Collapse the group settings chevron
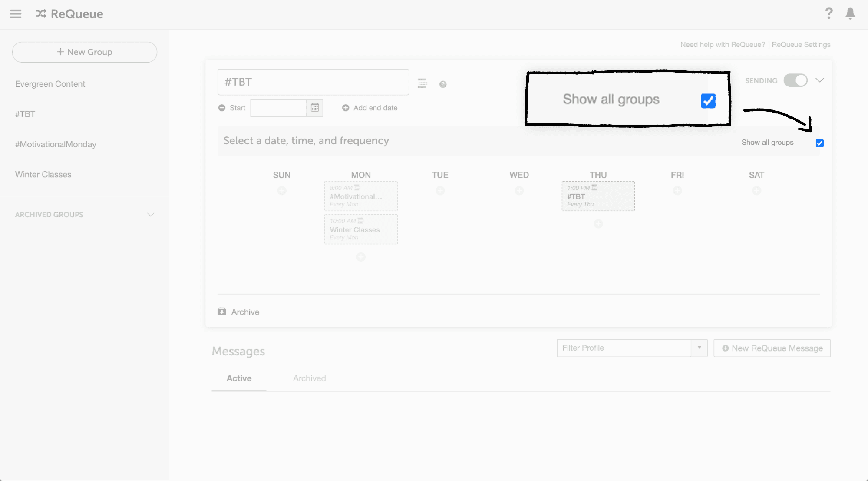Viewport: 868px width, 481px height. (819, 80)
